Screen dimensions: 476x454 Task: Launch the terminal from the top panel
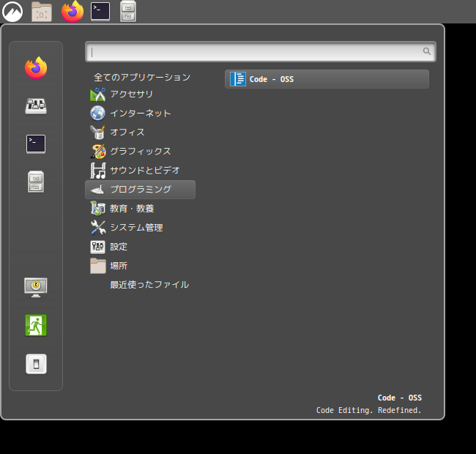coord(100,12)
